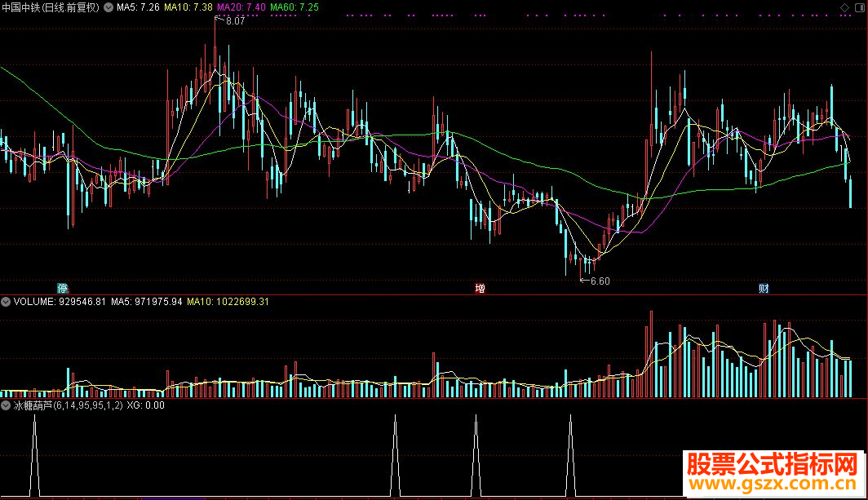Viewport: 868px width, 500px height.
Task: Click the MA10: 7.38 label
Action: tap(188, 7)
